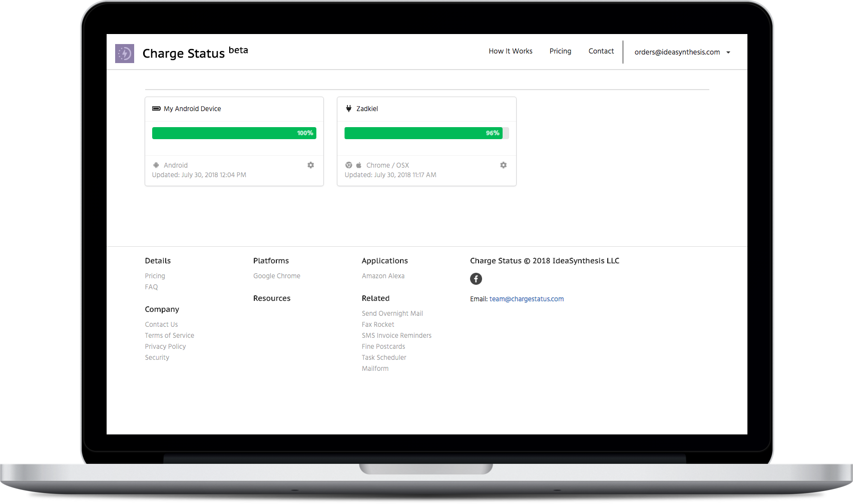Viewport: 853px width, 504px height.
Task: Click the Charge Status lightning logo
Action: [x=125, y=54]
